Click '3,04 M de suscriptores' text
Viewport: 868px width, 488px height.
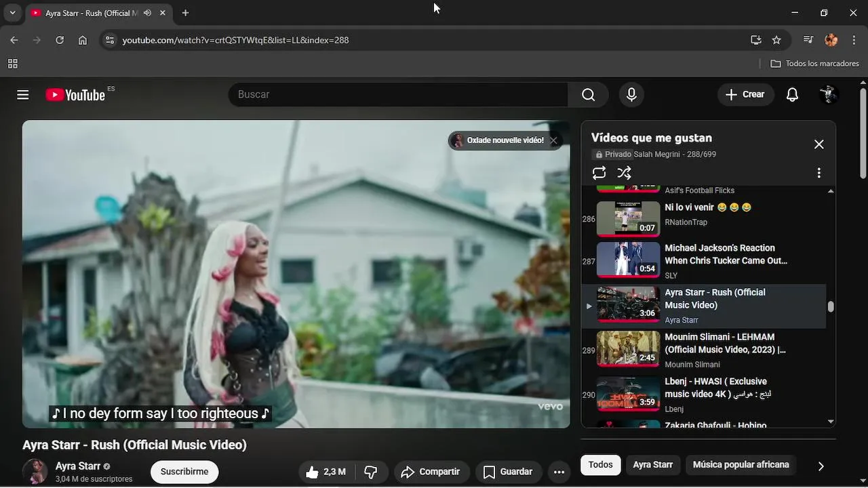(94, 479)
